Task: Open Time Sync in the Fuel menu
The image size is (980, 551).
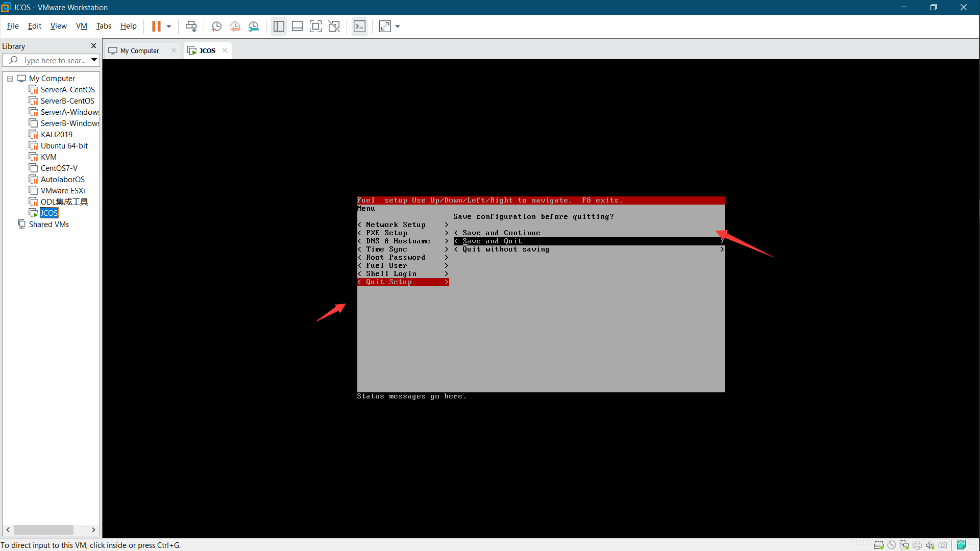Action: pos(403,249)
